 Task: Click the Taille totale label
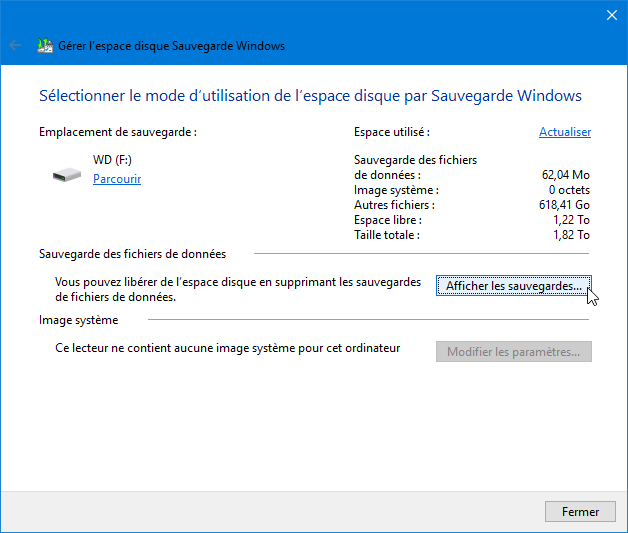[386, 235]
